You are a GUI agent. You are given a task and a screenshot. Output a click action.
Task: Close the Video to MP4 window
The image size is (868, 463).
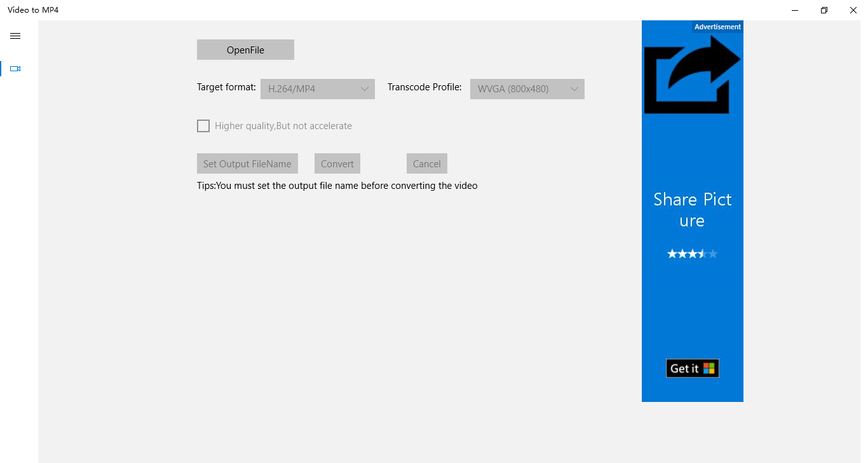point(853,10)
